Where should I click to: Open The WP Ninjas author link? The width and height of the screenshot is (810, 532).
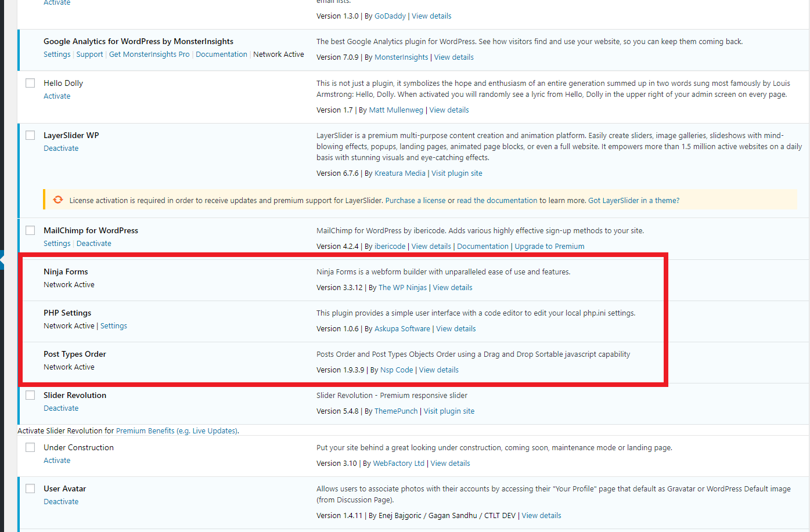[x=402, y=287]
